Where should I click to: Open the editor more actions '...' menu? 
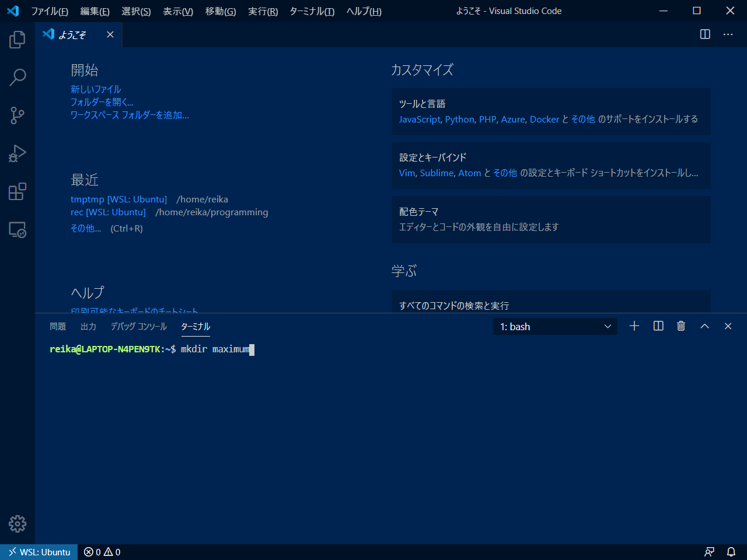(x=728, y=34)
